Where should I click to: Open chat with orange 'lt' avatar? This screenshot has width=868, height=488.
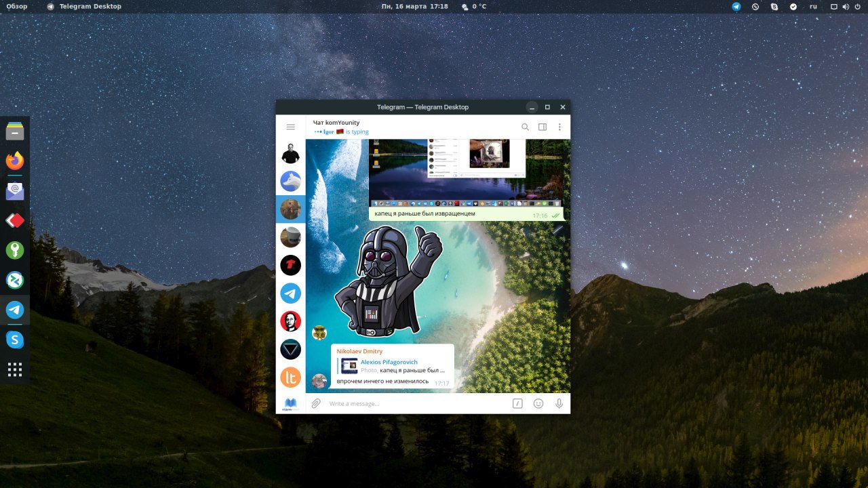(x=290, y=377)
